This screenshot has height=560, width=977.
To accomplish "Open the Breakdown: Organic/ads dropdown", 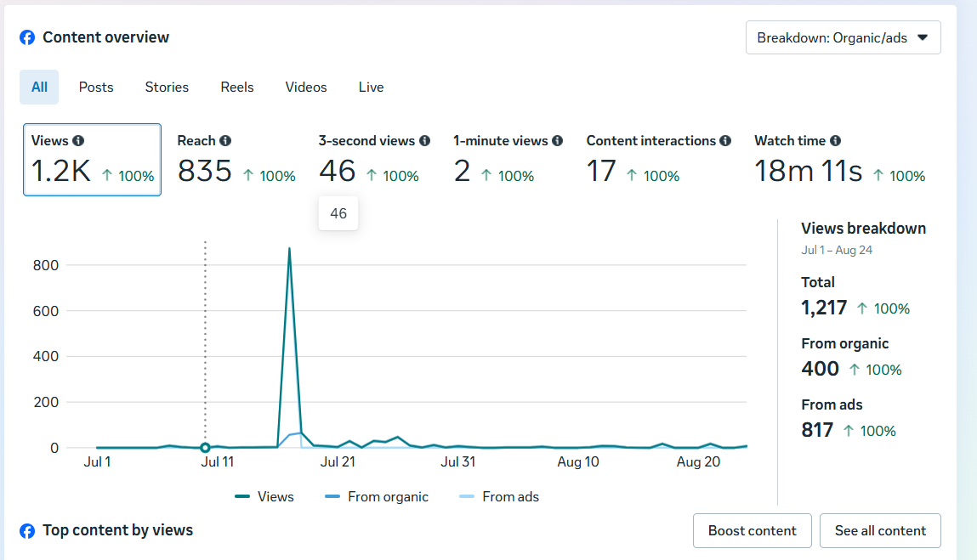I will (x=843, y=37).
